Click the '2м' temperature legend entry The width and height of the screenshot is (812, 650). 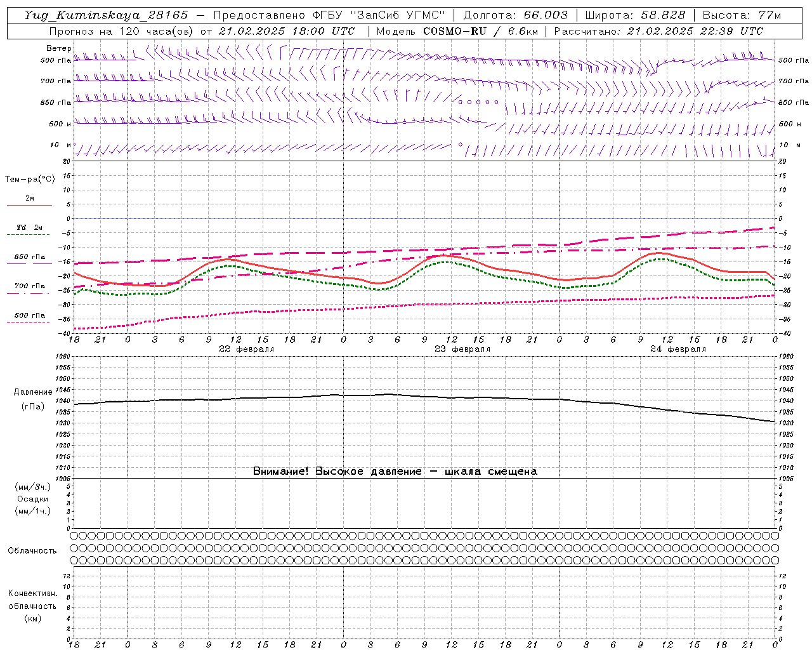pos(30,198)
